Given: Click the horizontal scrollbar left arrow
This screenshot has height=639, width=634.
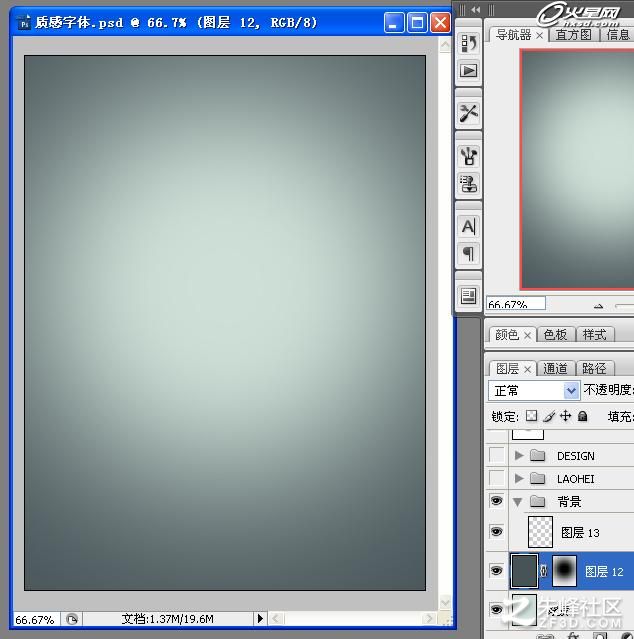Looking at the screenshot, I should pos(276,619).
